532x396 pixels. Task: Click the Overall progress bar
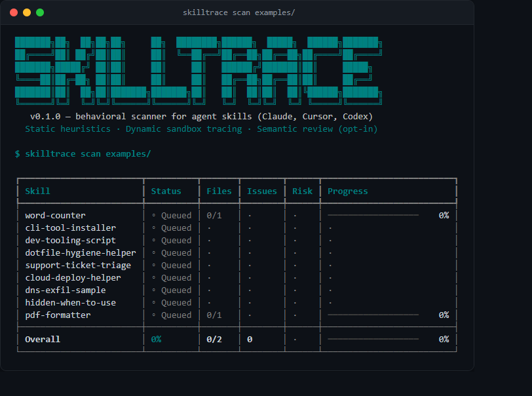pyautogui.click(x=373, y=339)
